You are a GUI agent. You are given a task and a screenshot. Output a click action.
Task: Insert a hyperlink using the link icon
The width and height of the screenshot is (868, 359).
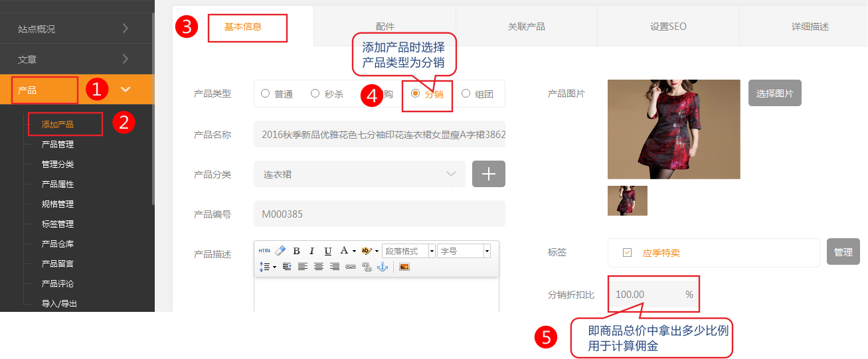(x=351, y=267)
